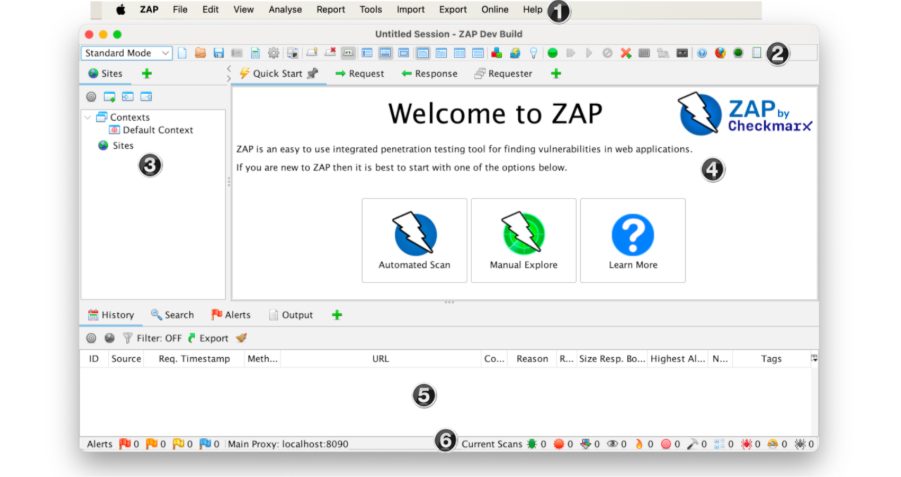Switch to the Response tab
The image size is (901, 477).
pyautogui.click(x=429, y=74)
